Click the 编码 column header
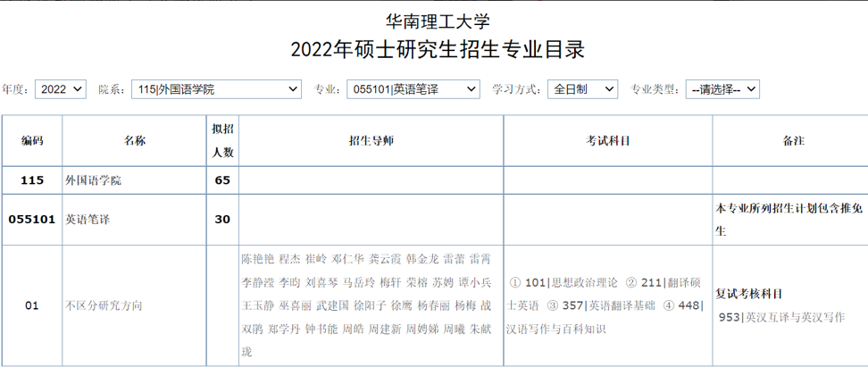Viewport: 868px width, 367px height. pos(32,140)
